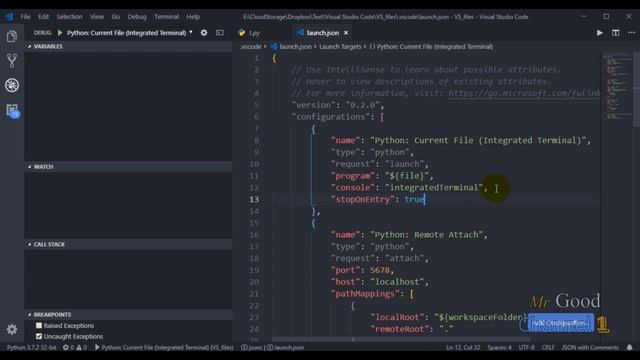
Task: Open the Selection menu
Action: pyautogui.click(x=69, y=17)
